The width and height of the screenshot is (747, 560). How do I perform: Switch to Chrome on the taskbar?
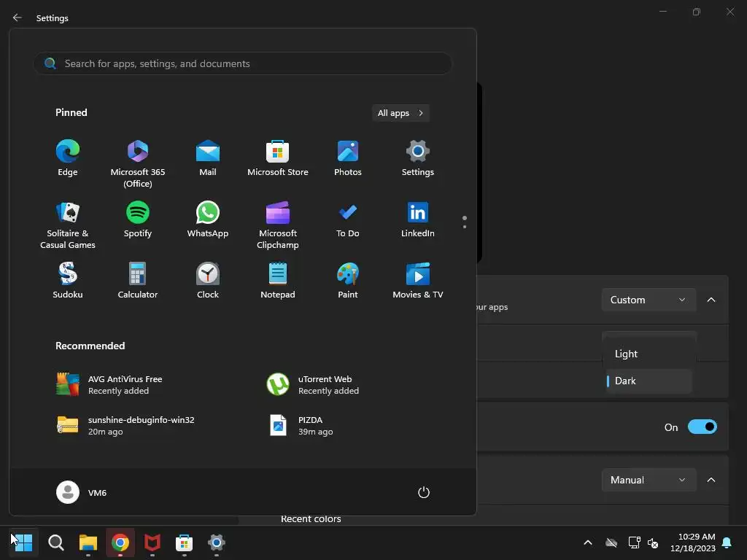[120, 542]
